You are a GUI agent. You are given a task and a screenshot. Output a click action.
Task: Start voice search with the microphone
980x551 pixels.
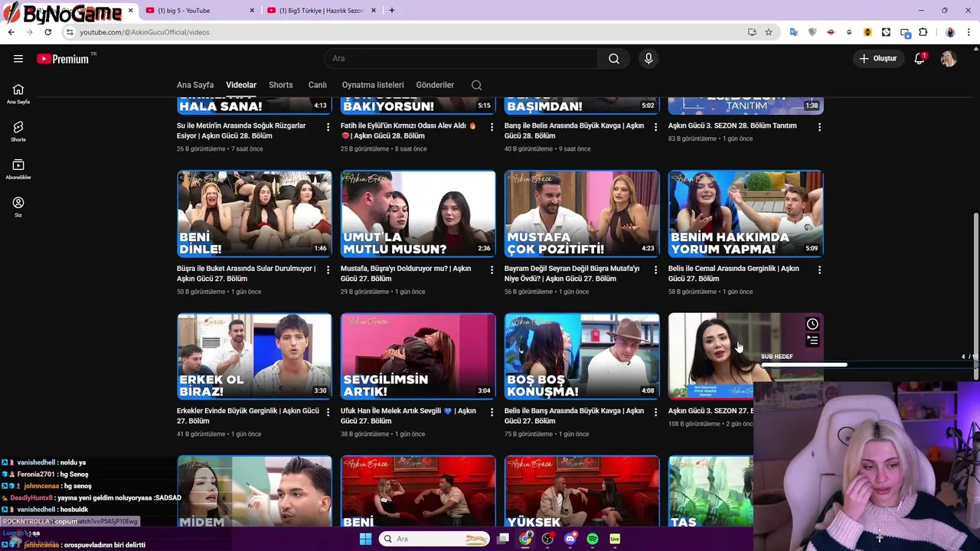pyautogui.click(x=648, y=59)
